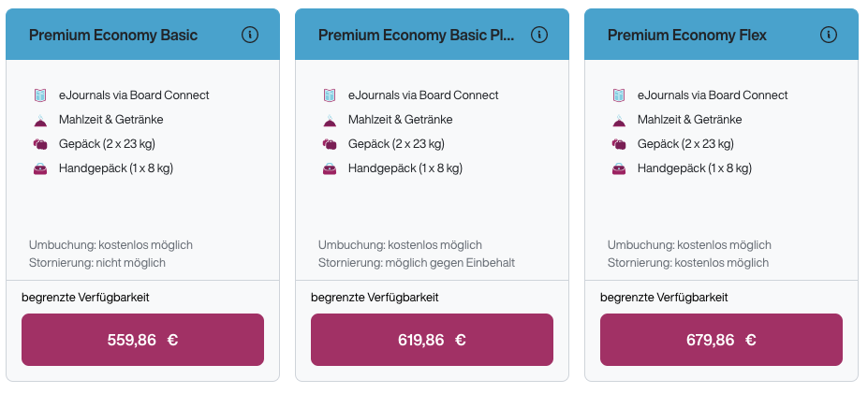Image resolution: width=868 pixels, height=394 pixels.
Task: Book the 679,86 € Flex fare
Action: click(x=721, y=340)
